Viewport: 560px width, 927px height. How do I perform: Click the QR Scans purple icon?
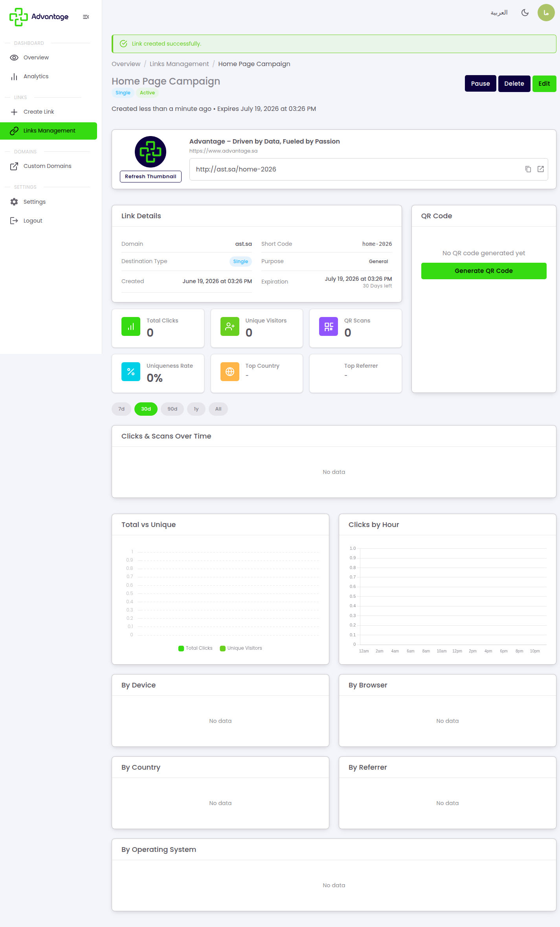click(x=329, y=326)
